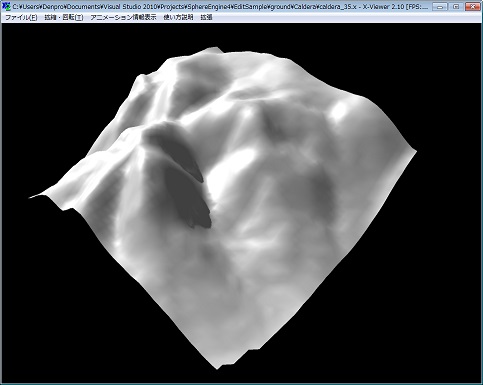Click the title bar showing caldera_35.x path
The height and width of the screenshot is (385, 483).
(x=220, y=6)
